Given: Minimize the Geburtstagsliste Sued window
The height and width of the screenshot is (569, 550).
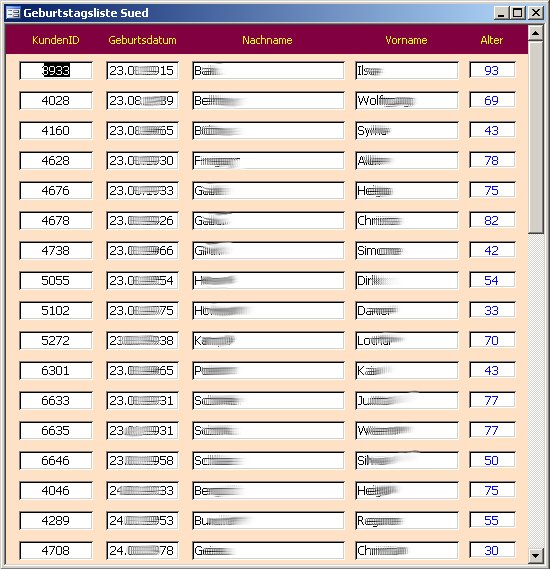Looking at the screenshot, I should (x=501, y=13).
